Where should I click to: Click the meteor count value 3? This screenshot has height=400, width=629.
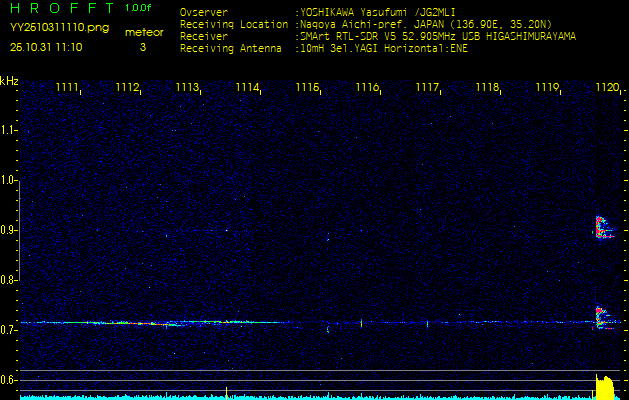(x=142, y=47)
